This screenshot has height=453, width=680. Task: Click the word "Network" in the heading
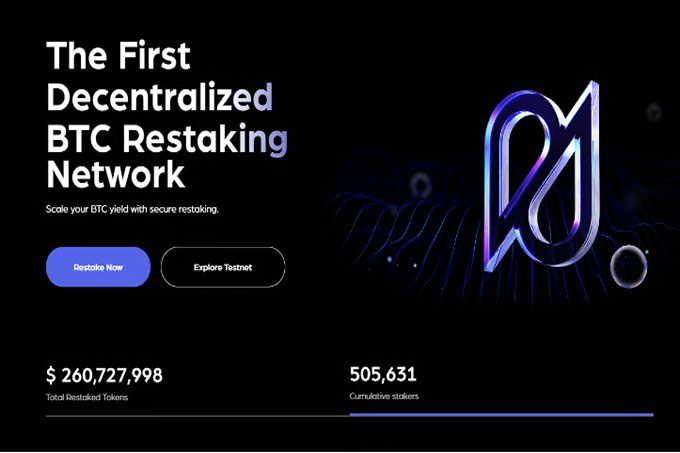(116, 176)
